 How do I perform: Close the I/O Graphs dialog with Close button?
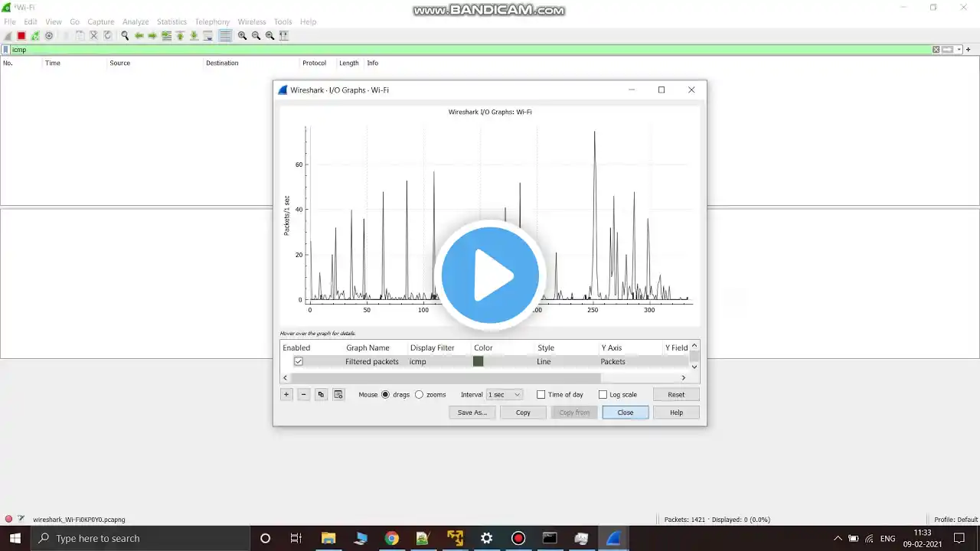(626, 412)
